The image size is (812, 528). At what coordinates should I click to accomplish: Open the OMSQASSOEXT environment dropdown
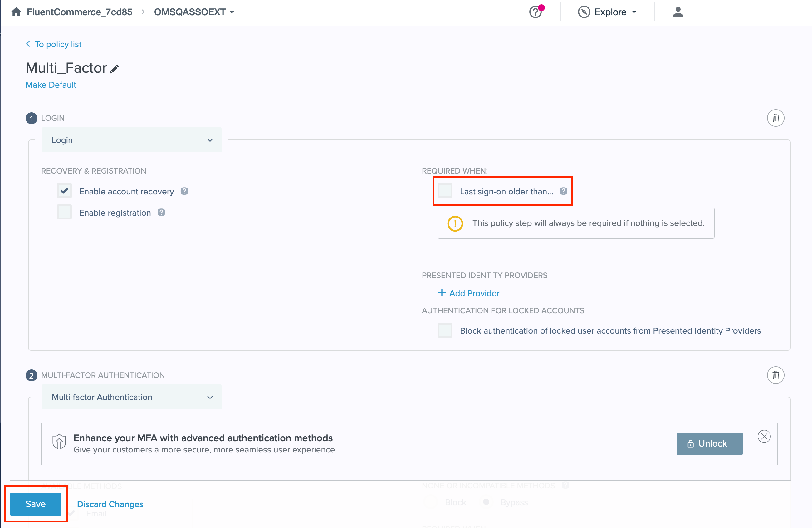click(x=194, y=12)
